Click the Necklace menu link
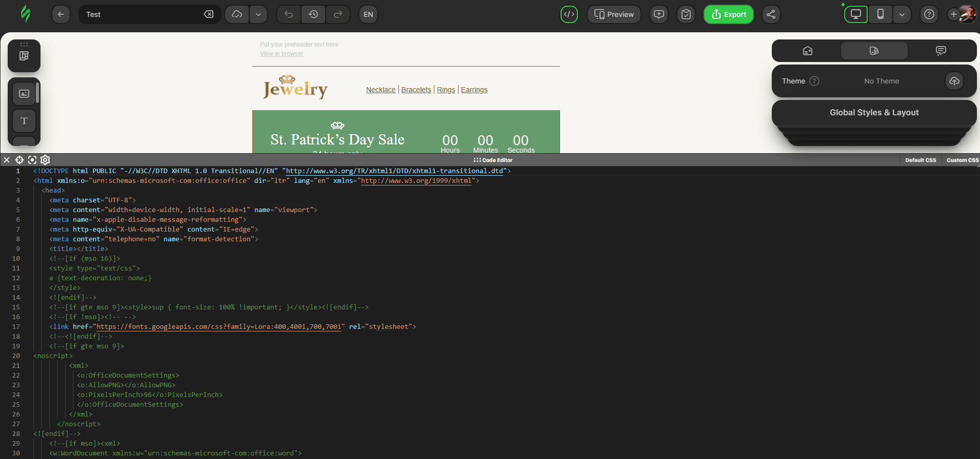 381,90
